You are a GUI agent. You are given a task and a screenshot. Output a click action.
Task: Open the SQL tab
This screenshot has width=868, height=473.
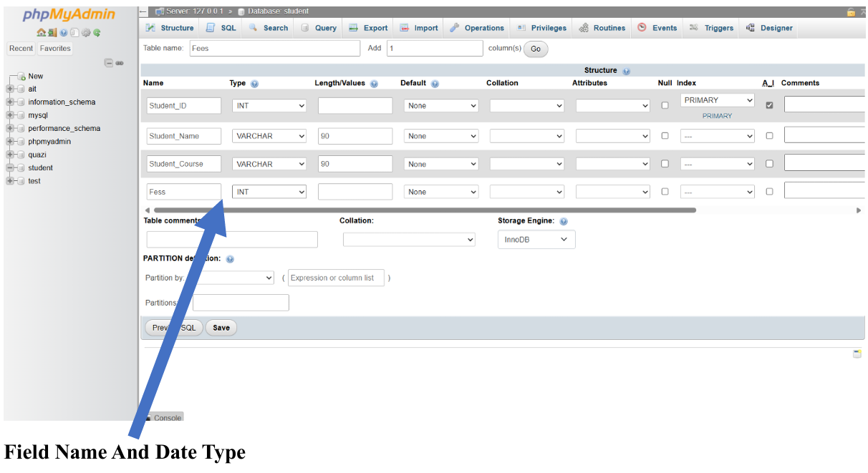(221, 28)
